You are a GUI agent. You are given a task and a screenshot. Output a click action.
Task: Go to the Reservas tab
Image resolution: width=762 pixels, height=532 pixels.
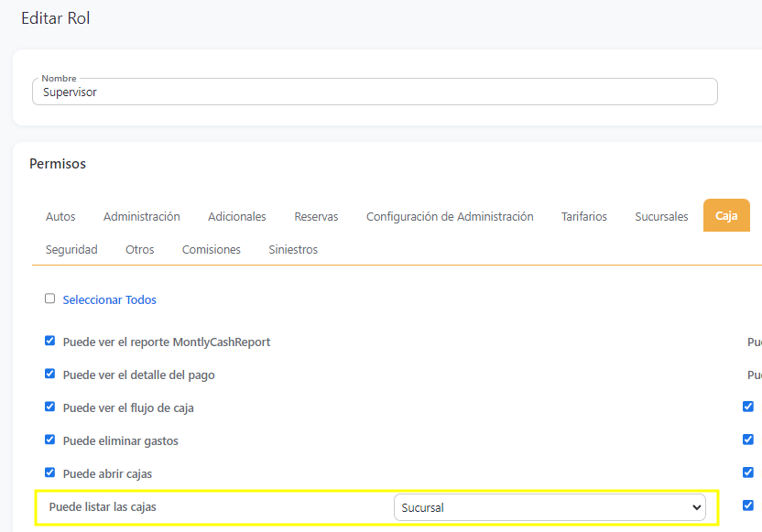[316, 217]
